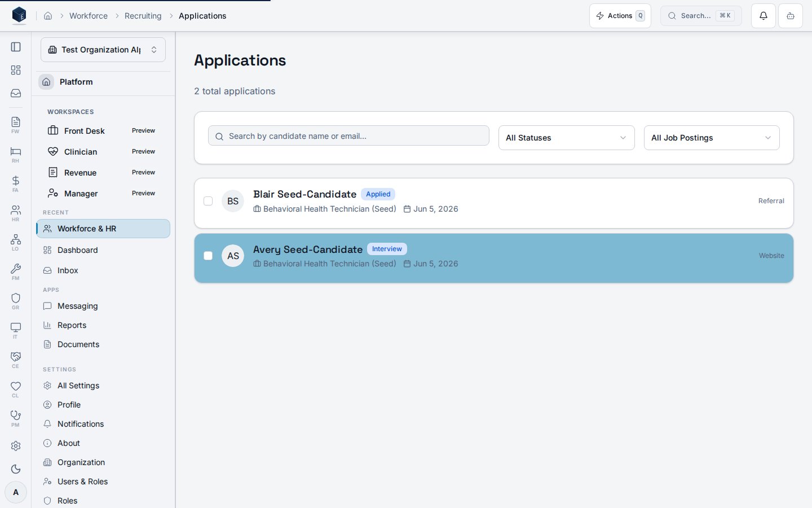Open the All Job Postings dropdown

point(712,138)
